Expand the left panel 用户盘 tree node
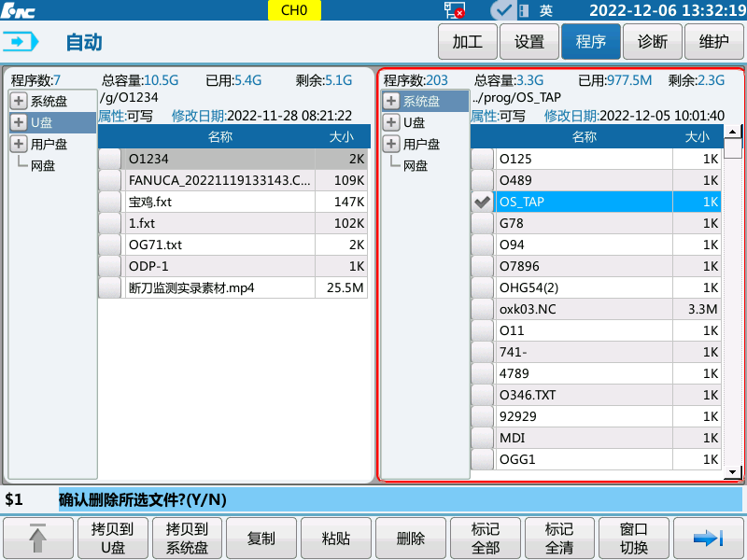 coord(19,145)
